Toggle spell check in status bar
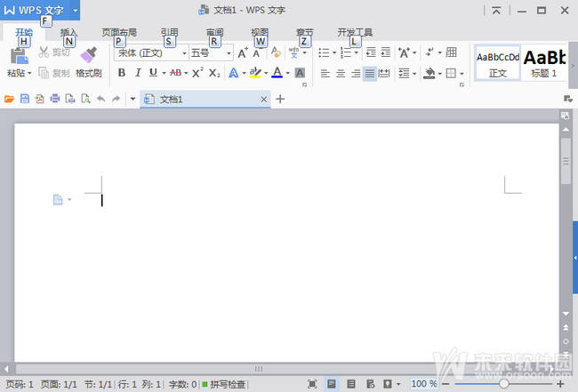 224,384
